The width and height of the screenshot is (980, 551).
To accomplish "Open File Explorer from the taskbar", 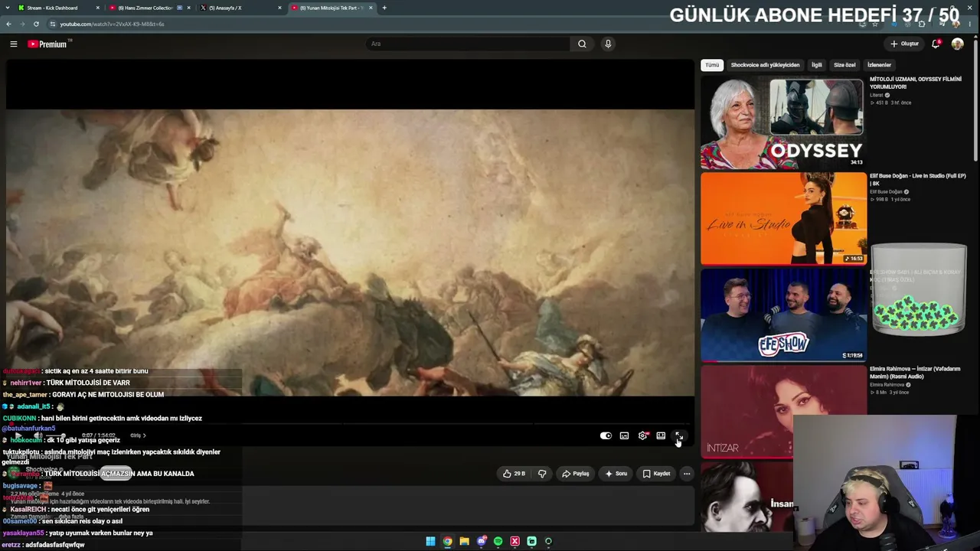I will [464, 541].
